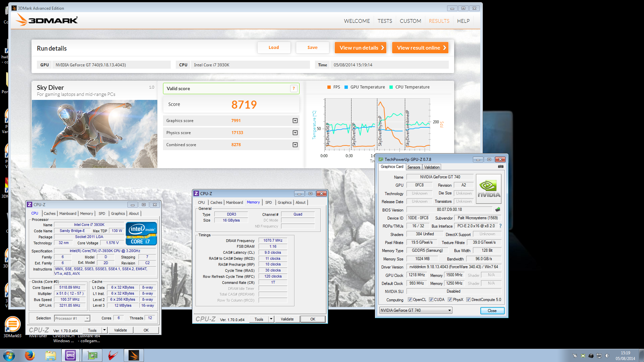The height and width of the screenshot is (362, 644).
Task: Open the HELP section in 3DMark
Action: 463,21
